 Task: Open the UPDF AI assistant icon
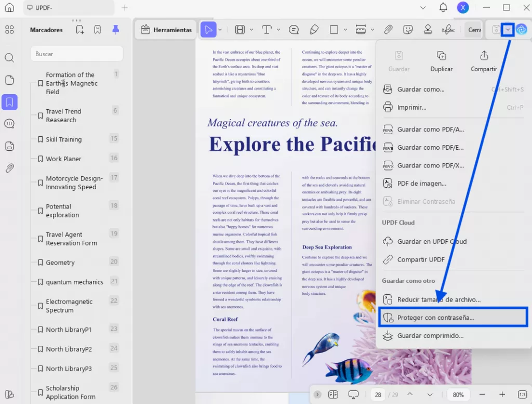(x=522, y=30)
